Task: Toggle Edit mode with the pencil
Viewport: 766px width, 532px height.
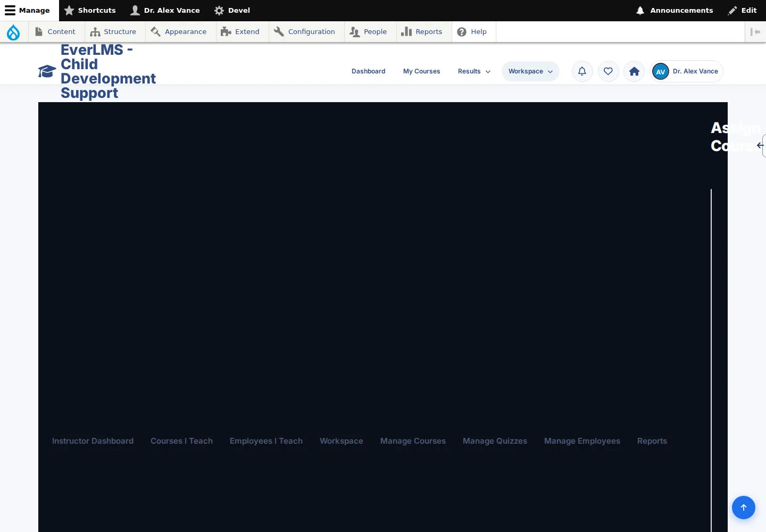Action: pyautogui.click(x=743, y=11)
